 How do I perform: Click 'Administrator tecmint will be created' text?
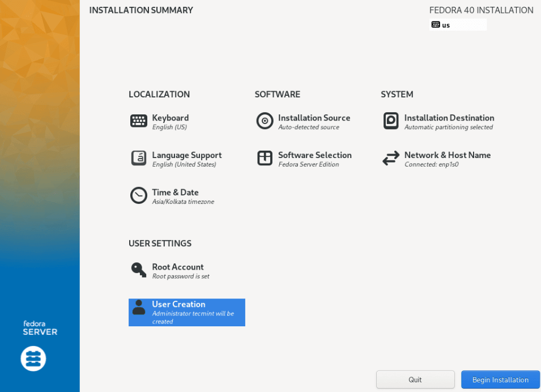click(193, 317)
